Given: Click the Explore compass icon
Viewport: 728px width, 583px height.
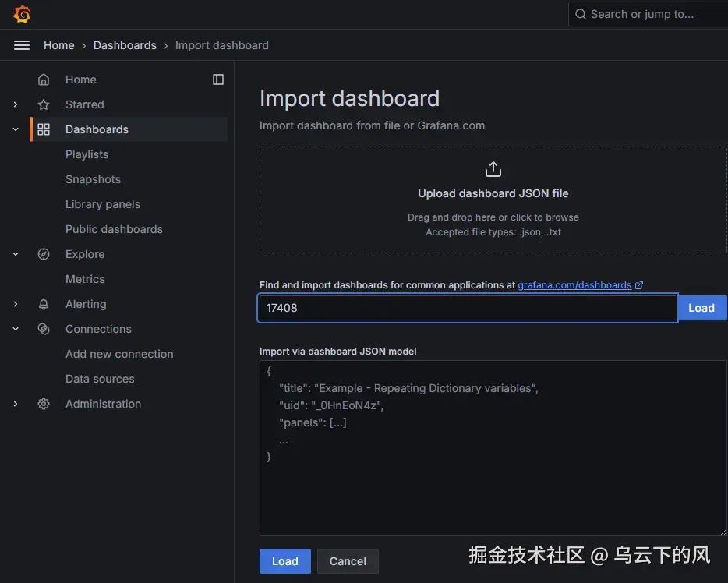Looking at the screenshot, I should coord(44,254).
